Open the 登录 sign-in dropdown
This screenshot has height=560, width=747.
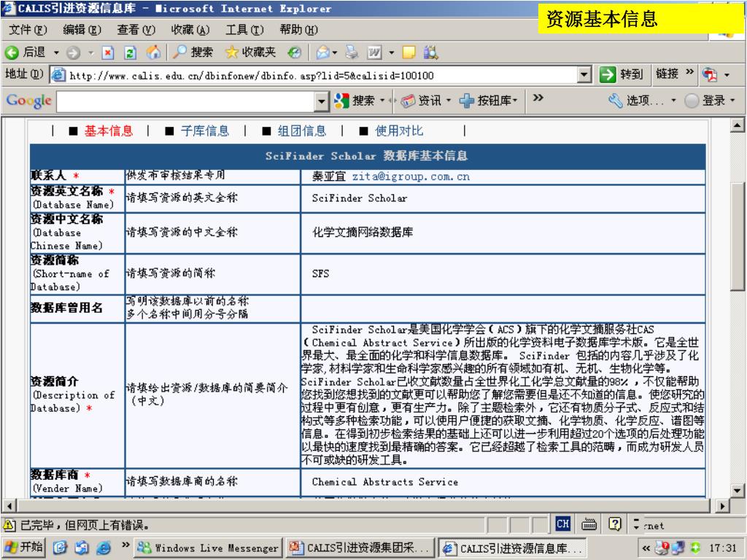point(732,101)
